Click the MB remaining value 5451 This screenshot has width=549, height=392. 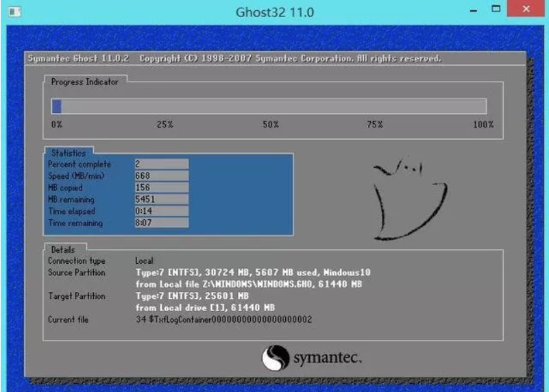161,199
